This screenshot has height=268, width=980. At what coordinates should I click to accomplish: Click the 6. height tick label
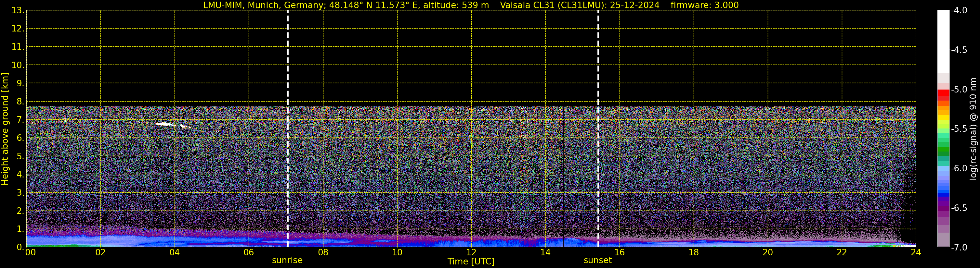coord(20,138)
